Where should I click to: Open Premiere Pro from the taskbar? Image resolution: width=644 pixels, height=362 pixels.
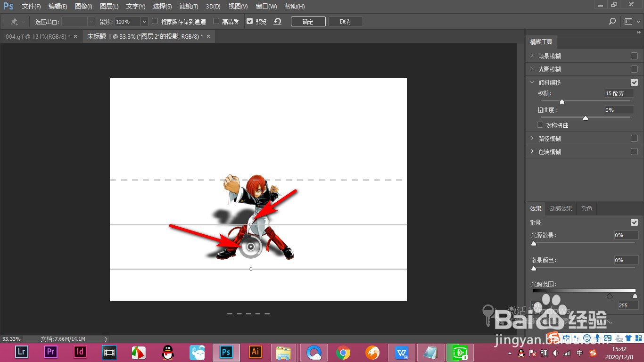point(50,352)
